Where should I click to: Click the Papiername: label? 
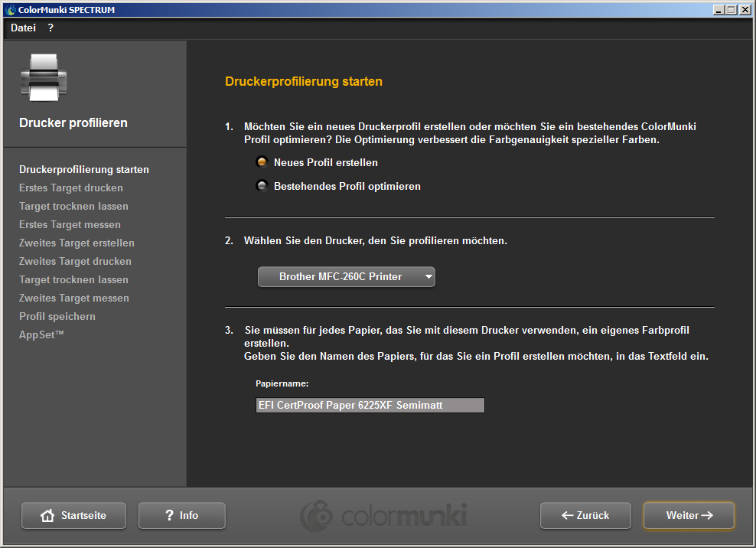(282, 383)
